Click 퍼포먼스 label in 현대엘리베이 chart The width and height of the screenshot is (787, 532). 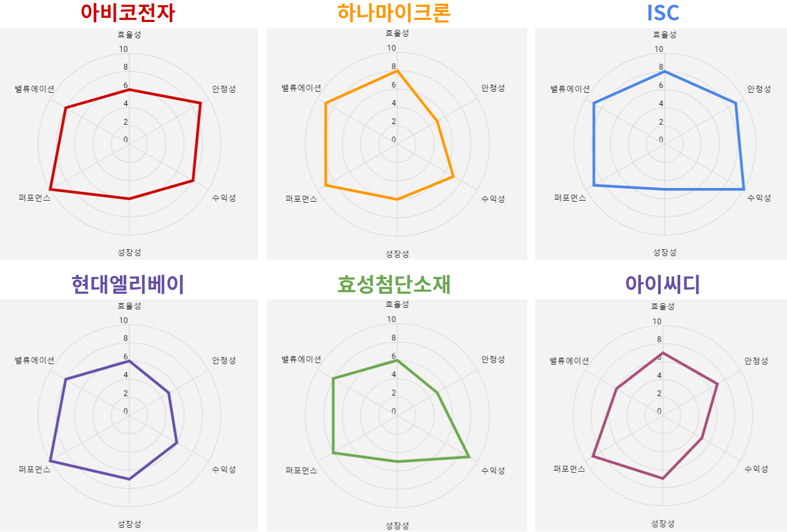[35, 470]
